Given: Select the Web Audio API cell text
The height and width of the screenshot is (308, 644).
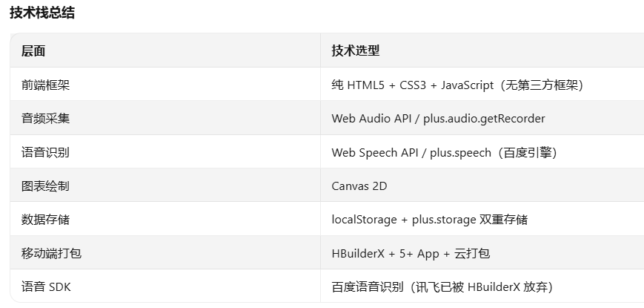Looking at the screenshot, I should click(438, 119).
